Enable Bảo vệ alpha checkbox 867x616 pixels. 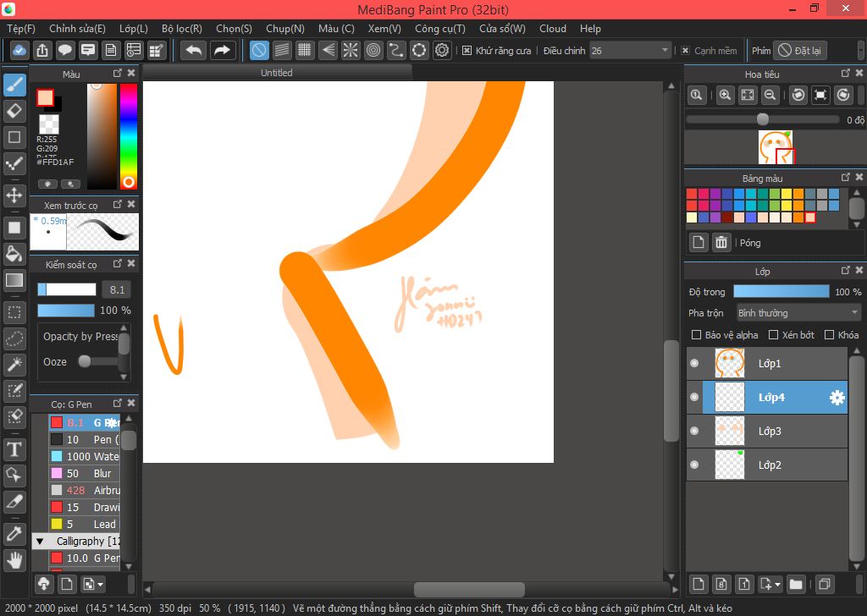point(697,335)
